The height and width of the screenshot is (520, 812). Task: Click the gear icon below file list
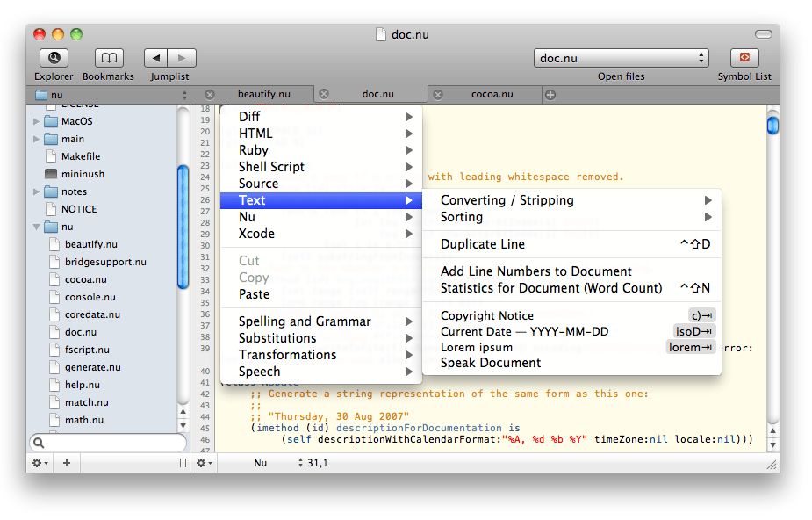coord(40,463)
